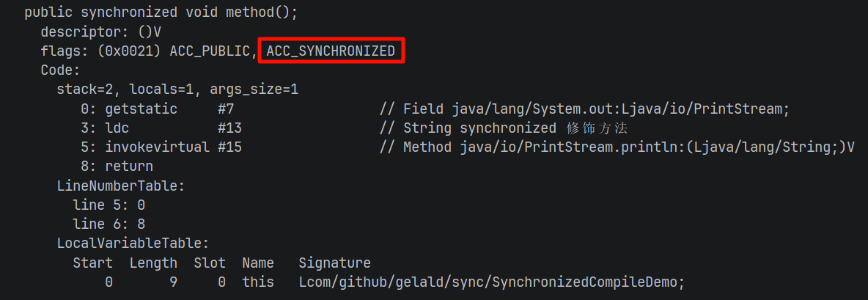Click the constant pool reference #7
This screenshot has height=300, width=868.
(x=226, y=109)
